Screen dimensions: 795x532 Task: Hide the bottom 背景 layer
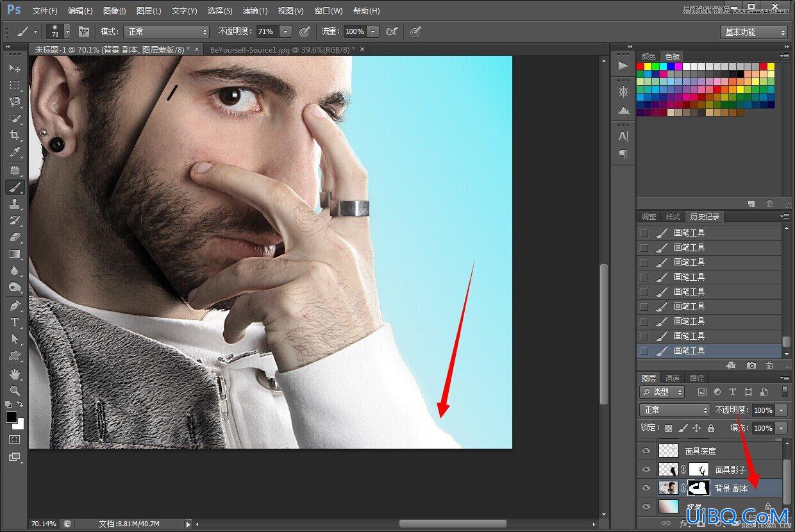tap(646, 506)
